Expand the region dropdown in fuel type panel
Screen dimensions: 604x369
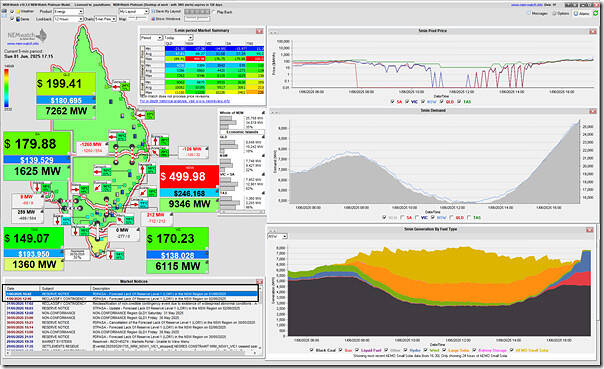[x=278, y=236]
